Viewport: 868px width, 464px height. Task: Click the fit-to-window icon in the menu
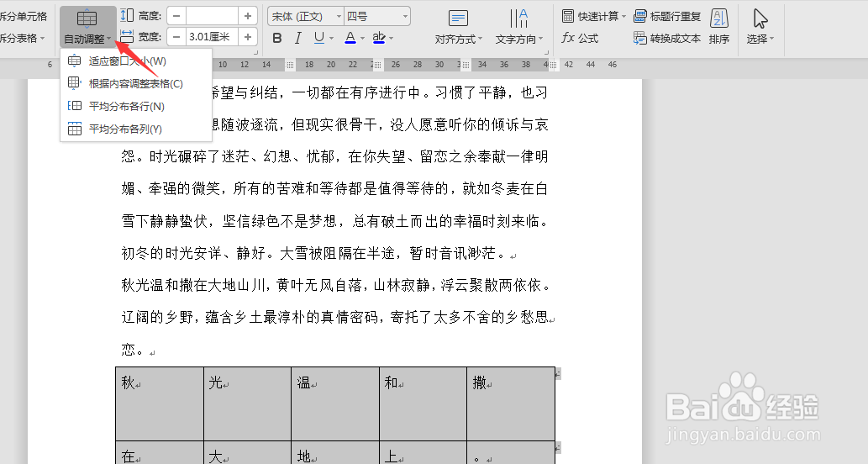tap(74, 61)
